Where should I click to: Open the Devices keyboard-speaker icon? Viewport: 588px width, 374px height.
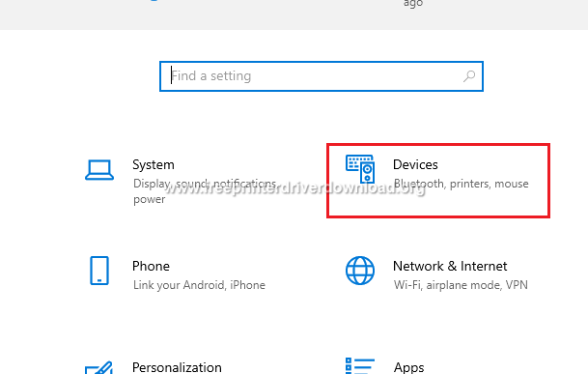tap(360, 168)
